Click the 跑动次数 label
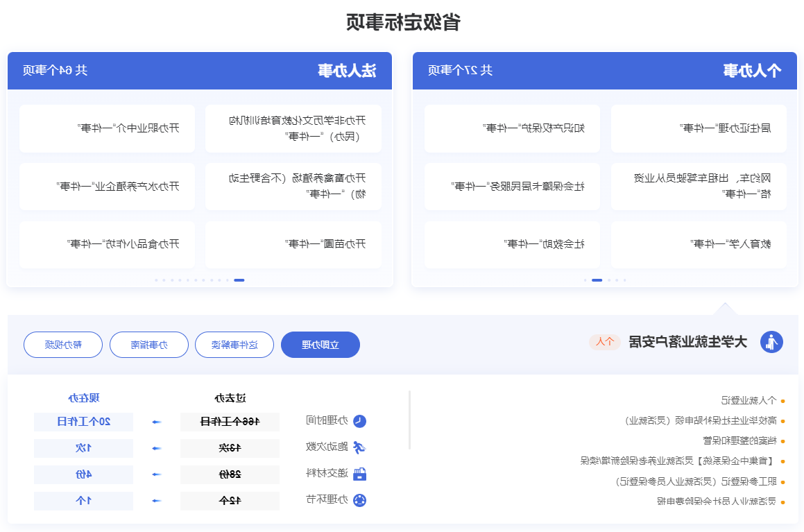804x532 pixels. [327, 447]
